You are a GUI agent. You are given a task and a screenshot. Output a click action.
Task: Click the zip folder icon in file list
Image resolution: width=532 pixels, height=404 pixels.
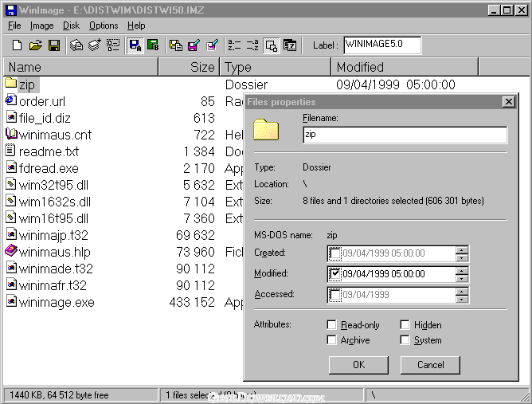(11, 83)
